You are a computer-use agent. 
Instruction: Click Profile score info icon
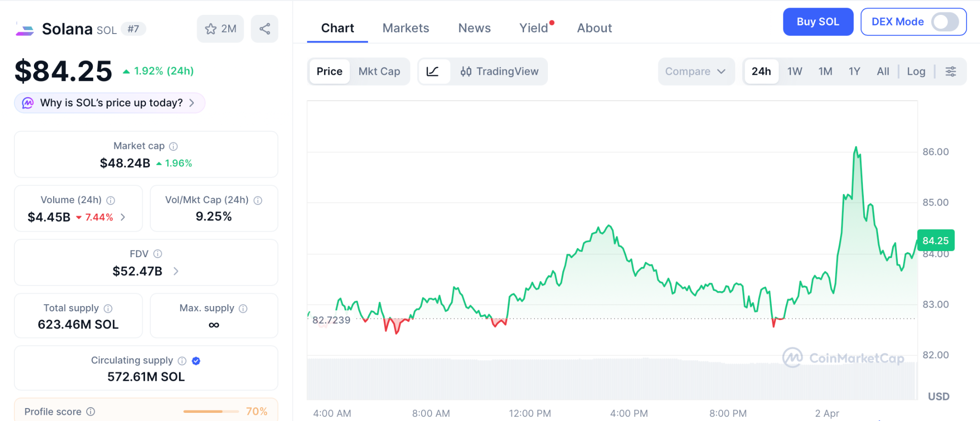point(90,411)
